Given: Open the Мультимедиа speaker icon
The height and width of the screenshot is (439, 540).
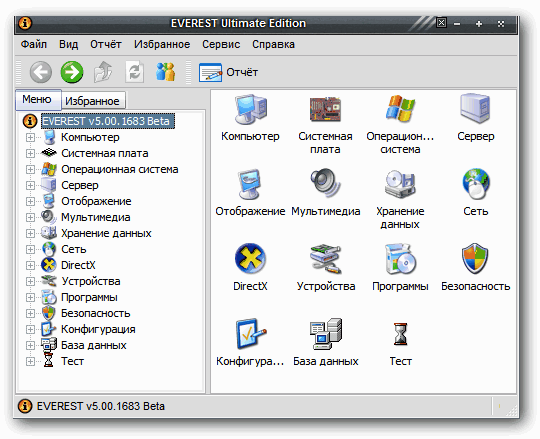Looking at the screenshot, I should tap(325, 184).
